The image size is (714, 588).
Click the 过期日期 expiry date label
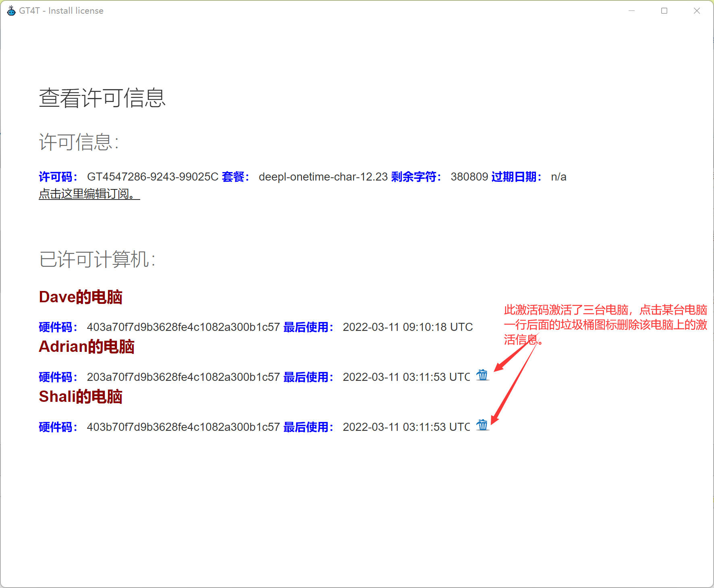pyautogui.click(x=516, y=177)
